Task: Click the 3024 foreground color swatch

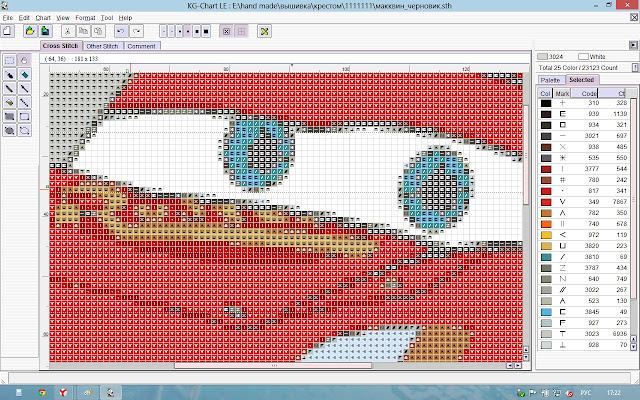Action: [542, 56]
